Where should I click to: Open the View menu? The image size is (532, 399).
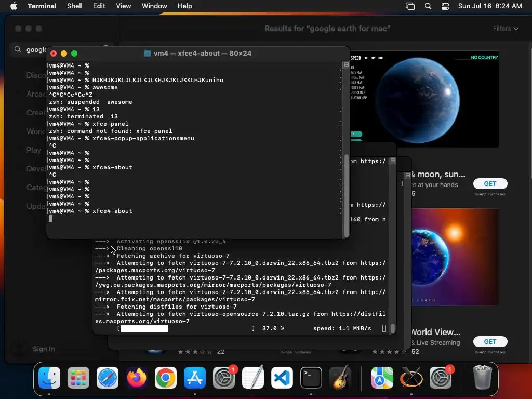click(x=123, y=6)
